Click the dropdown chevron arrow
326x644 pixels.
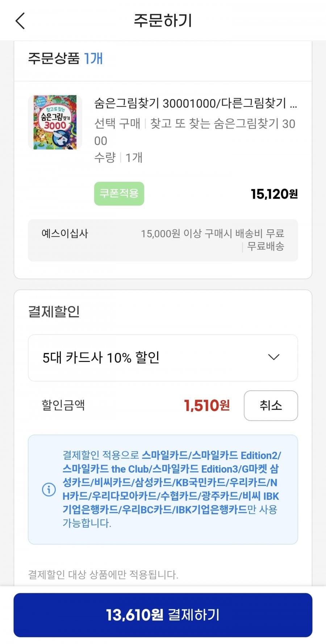point(273,357)
